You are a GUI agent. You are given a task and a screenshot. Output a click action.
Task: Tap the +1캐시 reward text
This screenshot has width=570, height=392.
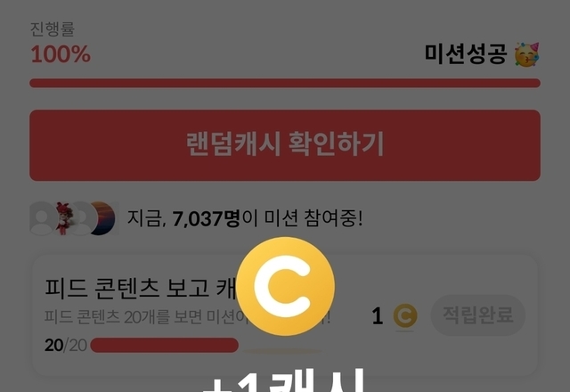pos(284,381)
